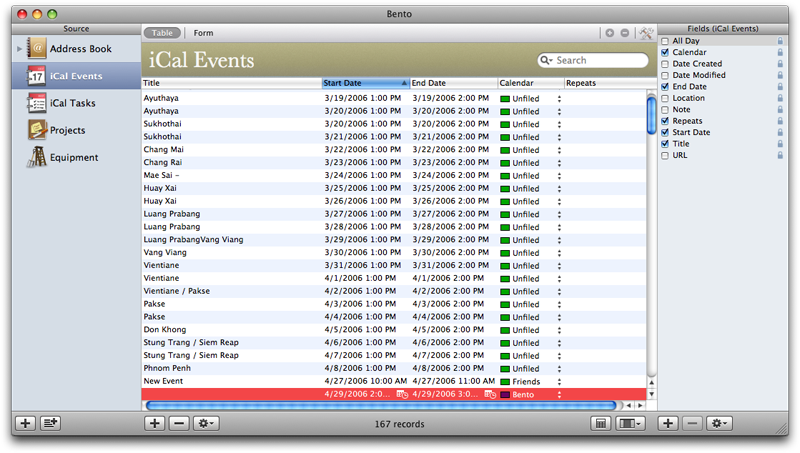Open calendar popup for selected Bento row
This screenshot has height=453, width=800.
(559, 394)
